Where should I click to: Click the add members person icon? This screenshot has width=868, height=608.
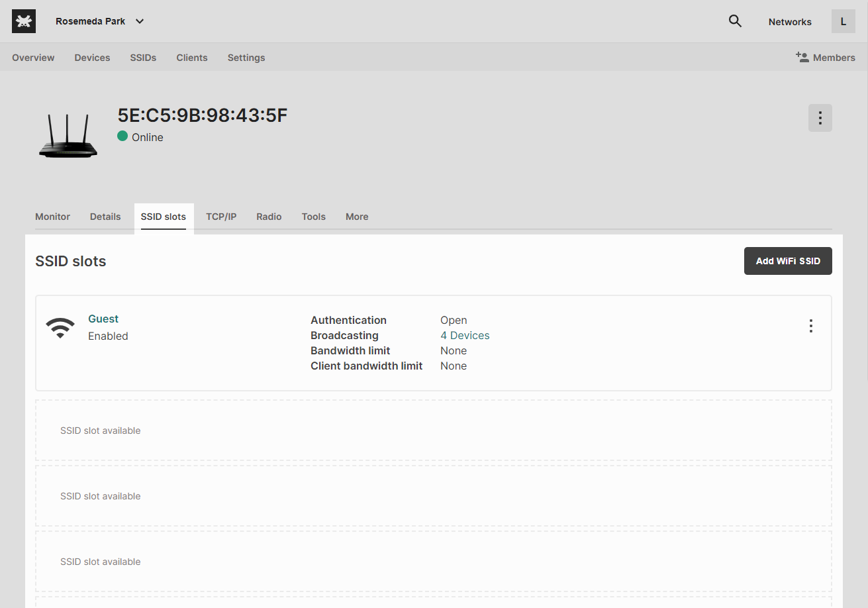tap(802, 57)
